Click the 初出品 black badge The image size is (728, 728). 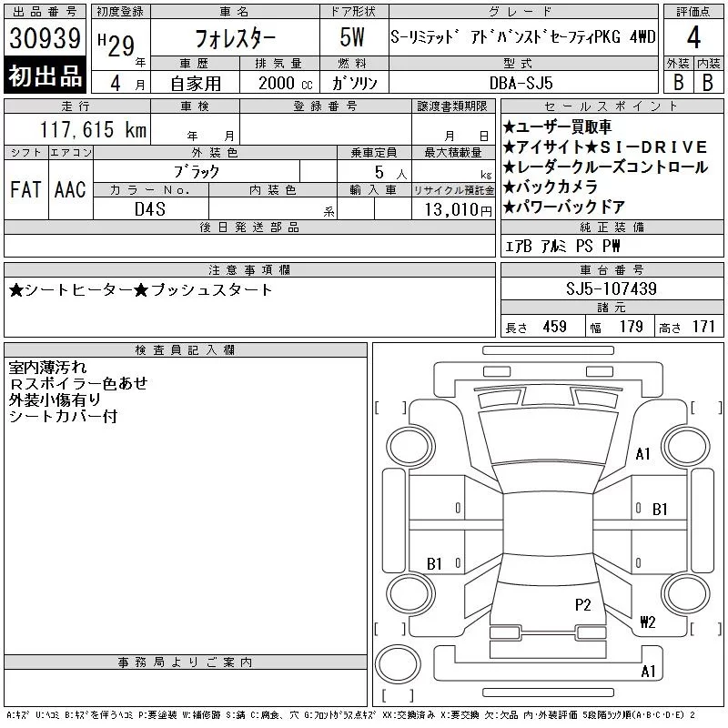point(45,76)
